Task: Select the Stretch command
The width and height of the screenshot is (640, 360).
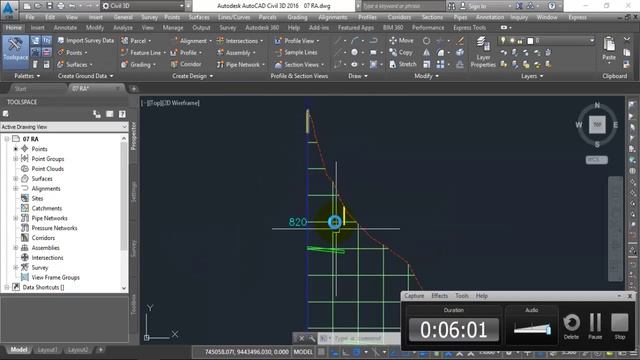Action: (402, 64)
